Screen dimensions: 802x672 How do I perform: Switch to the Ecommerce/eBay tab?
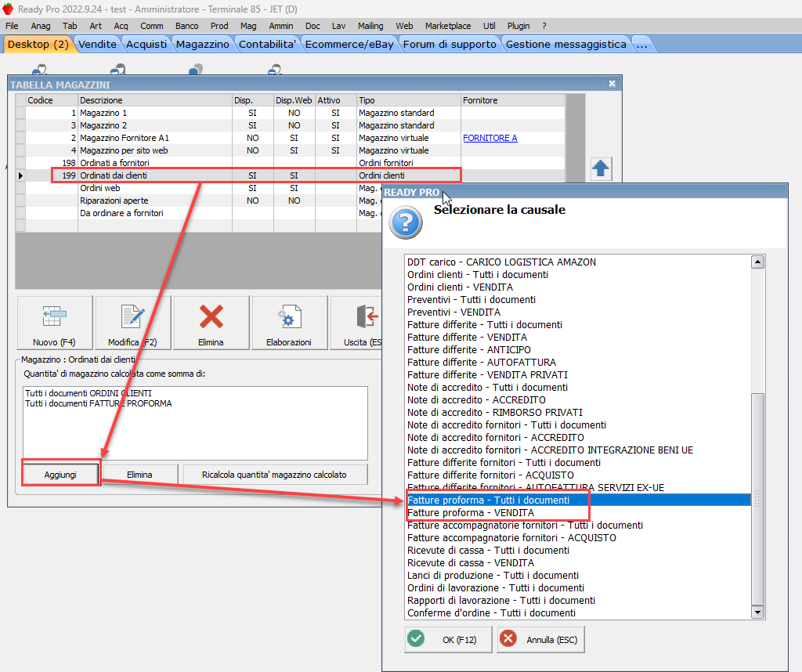(x=349, y=45)
